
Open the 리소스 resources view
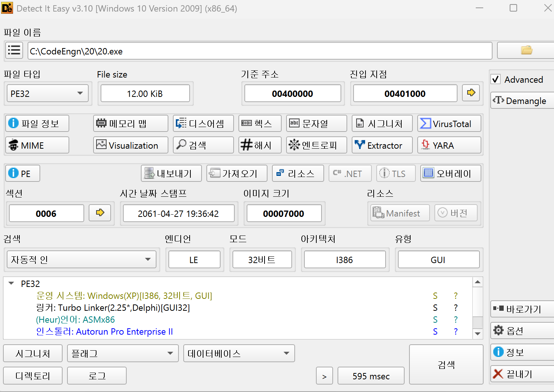pos(298,173)
